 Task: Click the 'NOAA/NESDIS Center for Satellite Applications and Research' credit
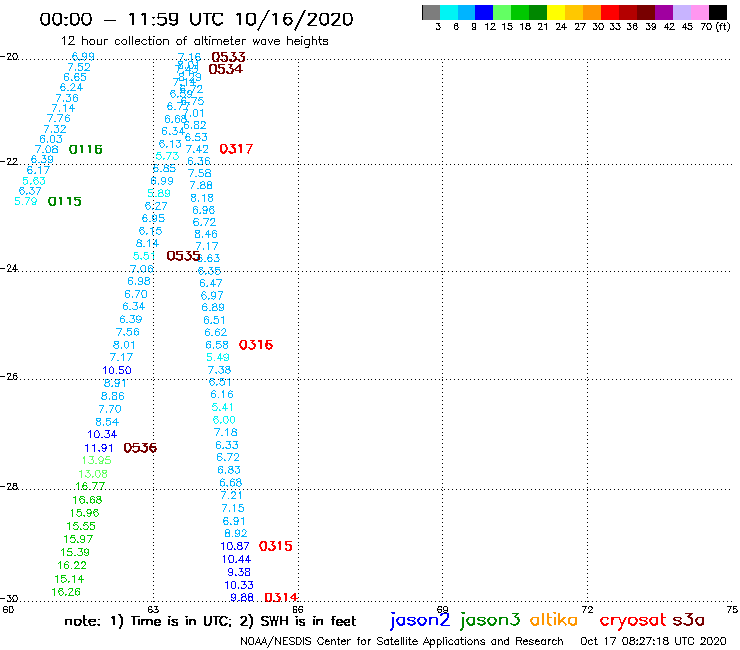402,642
